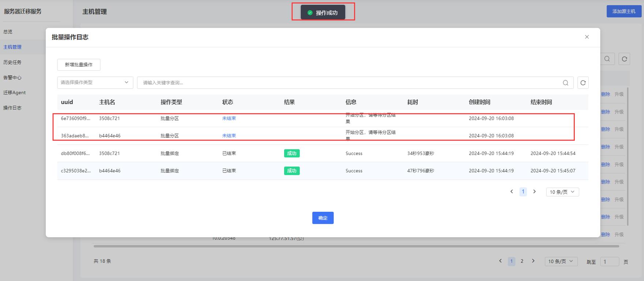Refresh the batch operation log list
The image size is (644, 281).
pyautogui.click(x=583, y=83)
